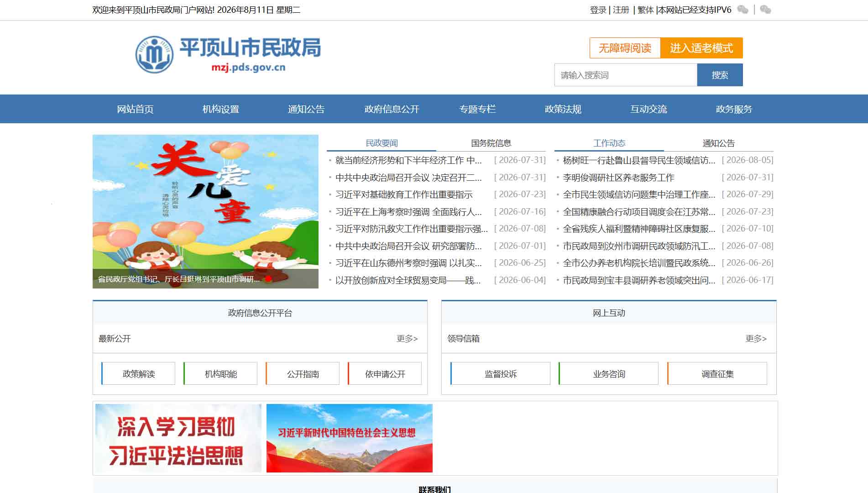Open 政策解读 button
The height and width of the screenshot is (493, 868).
(138, 373)
